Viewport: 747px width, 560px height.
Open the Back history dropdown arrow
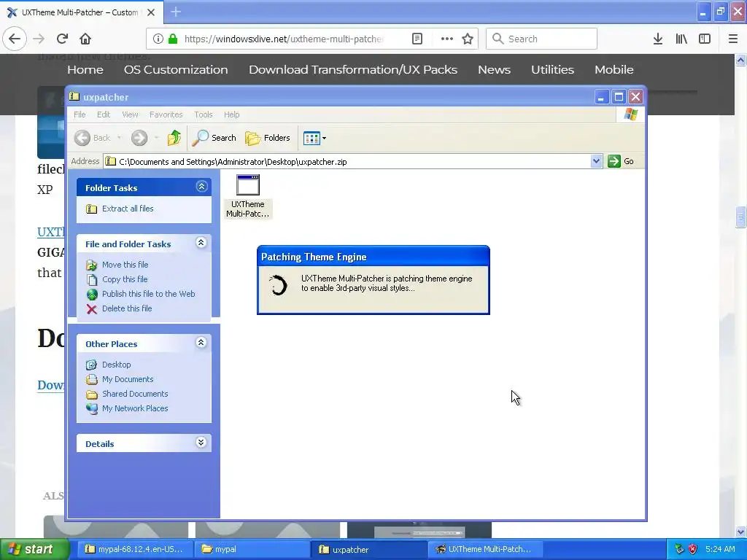pyautogui.click(x=119, y=138)
